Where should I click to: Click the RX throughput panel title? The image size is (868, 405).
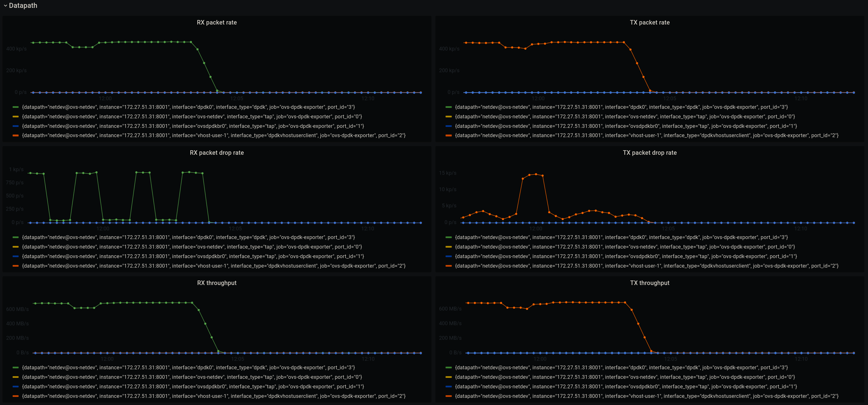(217, 283)
